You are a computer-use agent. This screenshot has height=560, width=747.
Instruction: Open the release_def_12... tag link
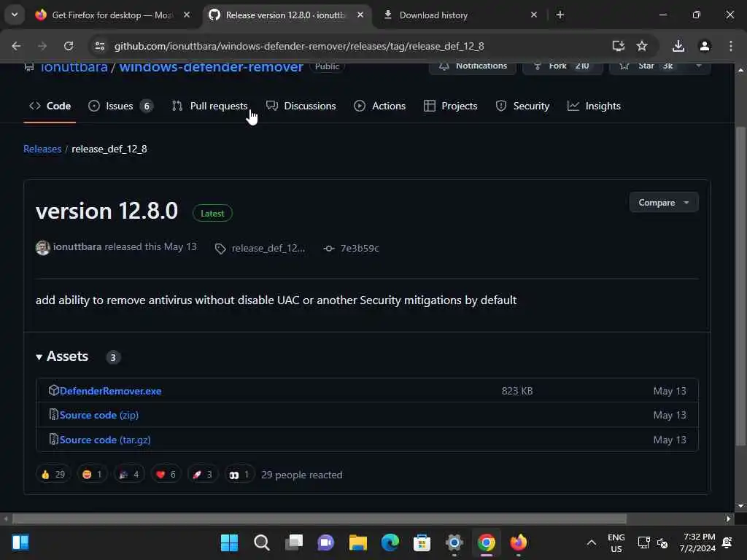pos(261,249)
